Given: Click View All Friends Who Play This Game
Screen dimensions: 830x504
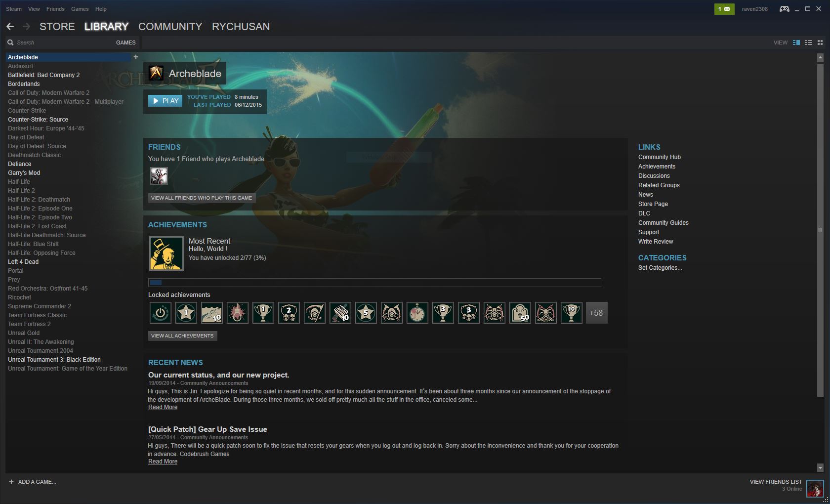Looking at the screenshot, I should coord(202,198).
